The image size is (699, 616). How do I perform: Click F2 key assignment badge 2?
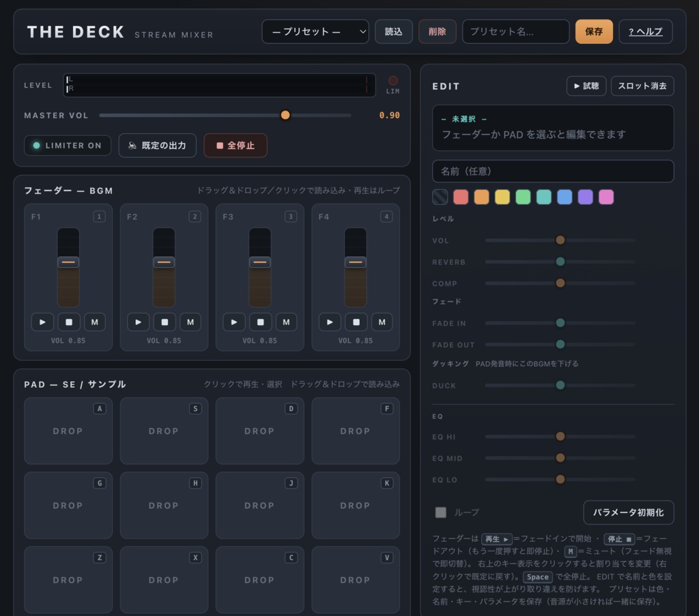(x=195, y=216)
